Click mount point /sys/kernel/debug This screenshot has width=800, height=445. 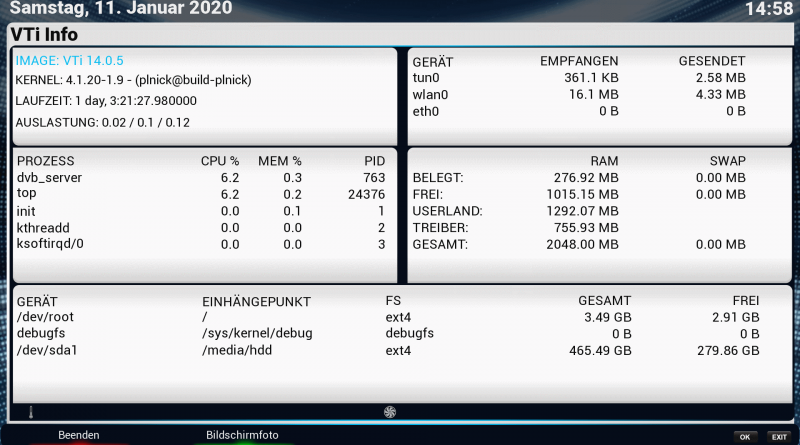pyautogui.click(x=257, y=333)
